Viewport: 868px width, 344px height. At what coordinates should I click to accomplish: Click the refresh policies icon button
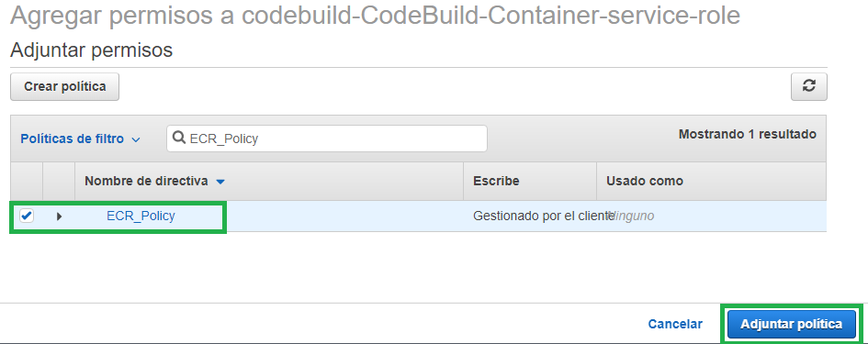(809, 87)
